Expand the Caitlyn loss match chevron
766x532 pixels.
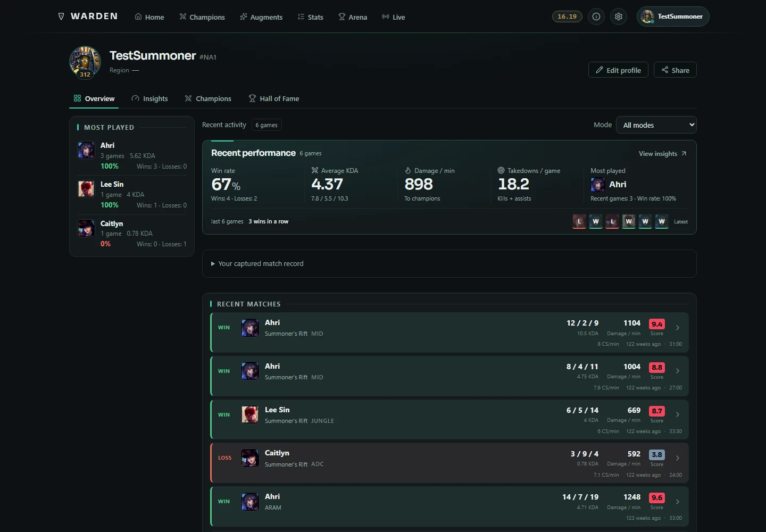pyautogui.click(x=678, y=458)
